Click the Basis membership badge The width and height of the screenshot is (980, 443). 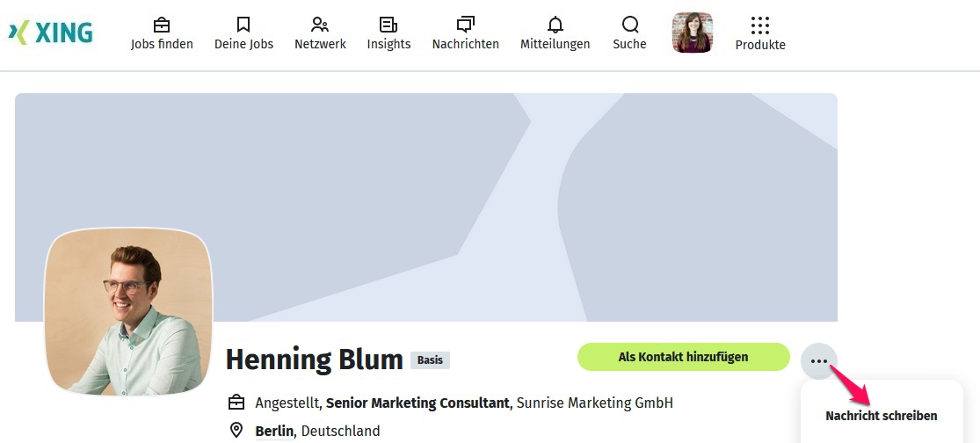click(430, 360)
